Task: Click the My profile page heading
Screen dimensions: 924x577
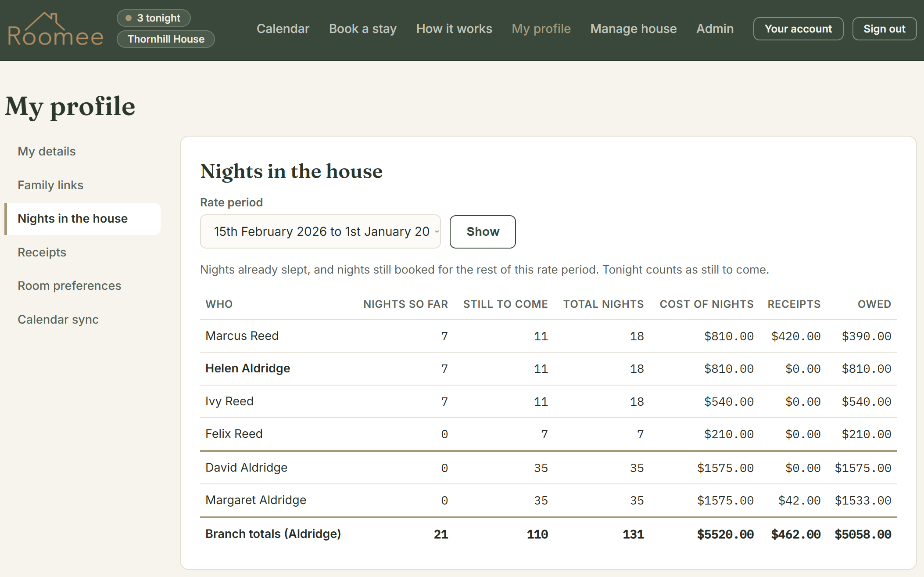Action: pyautogui.click(x=70, y=107)
